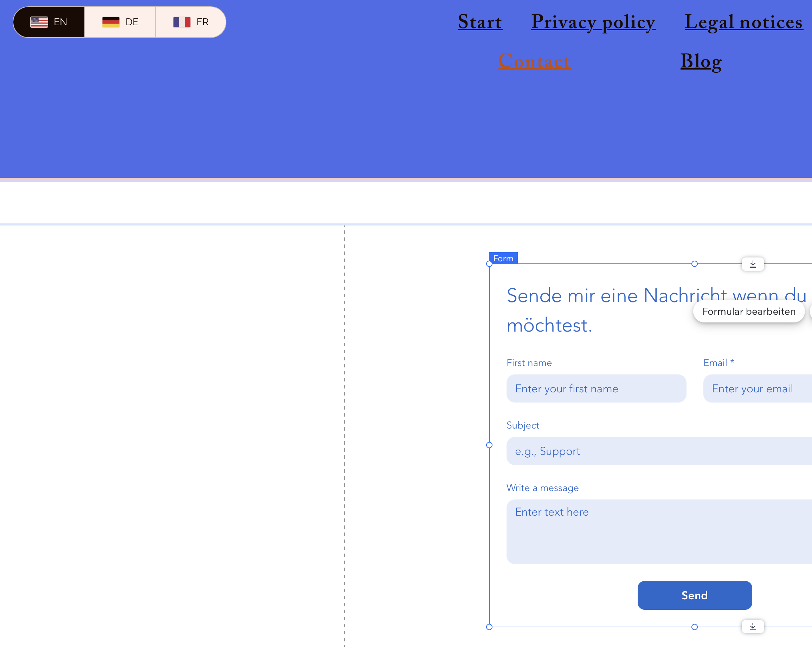
Task: Switch site language to DE
Action: click(x=121, y=22)
